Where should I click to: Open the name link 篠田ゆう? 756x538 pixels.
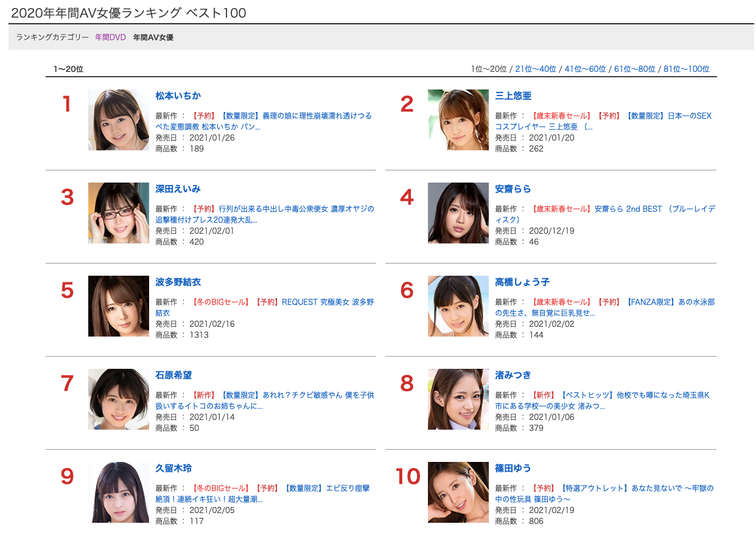(513, 468)
